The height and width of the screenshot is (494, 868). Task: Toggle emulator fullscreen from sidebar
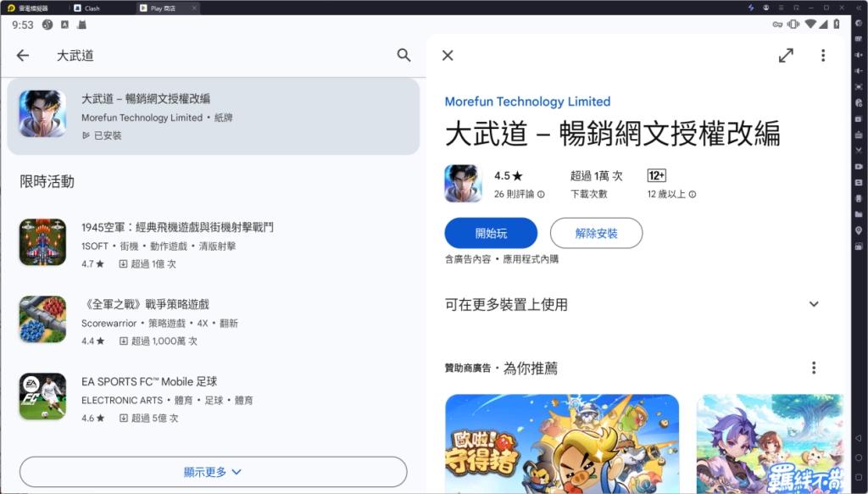[859, 86]
